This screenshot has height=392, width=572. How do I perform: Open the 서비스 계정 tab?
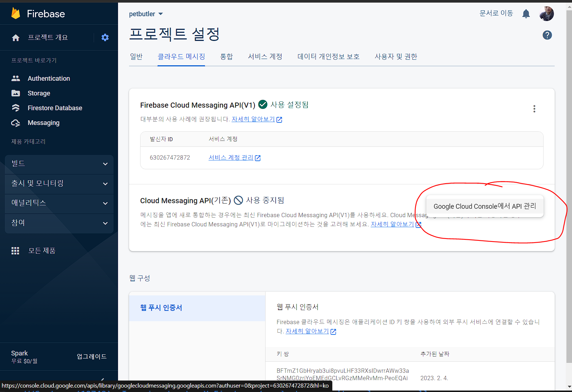pyautogui.click(x=265, y=56)
